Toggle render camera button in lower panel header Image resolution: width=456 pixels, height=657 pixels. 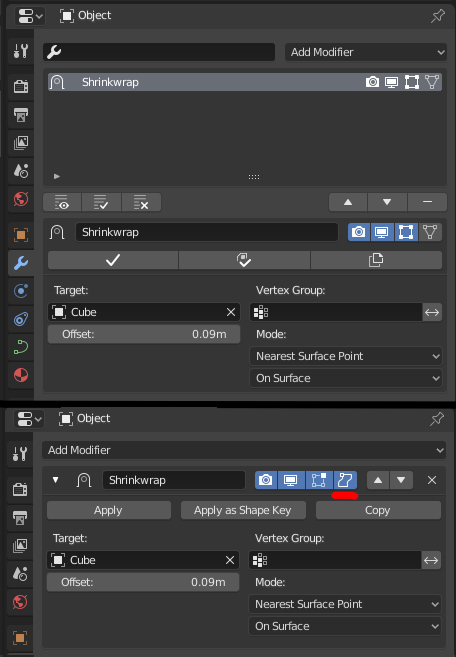tap(266, 480)
